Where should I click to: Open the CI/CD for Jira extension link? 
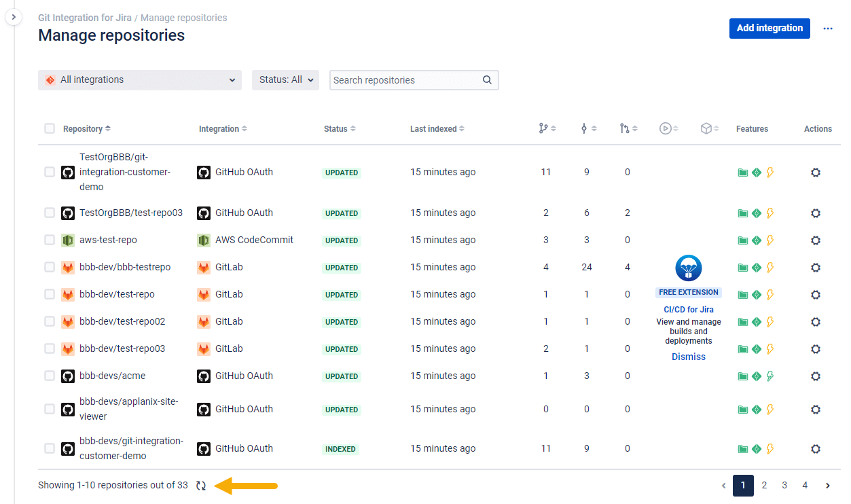click(689, 310)
